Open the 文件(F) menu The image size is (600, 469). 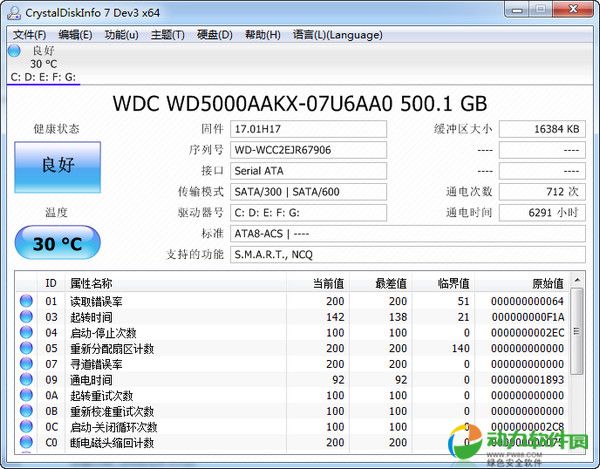(30, 35)
